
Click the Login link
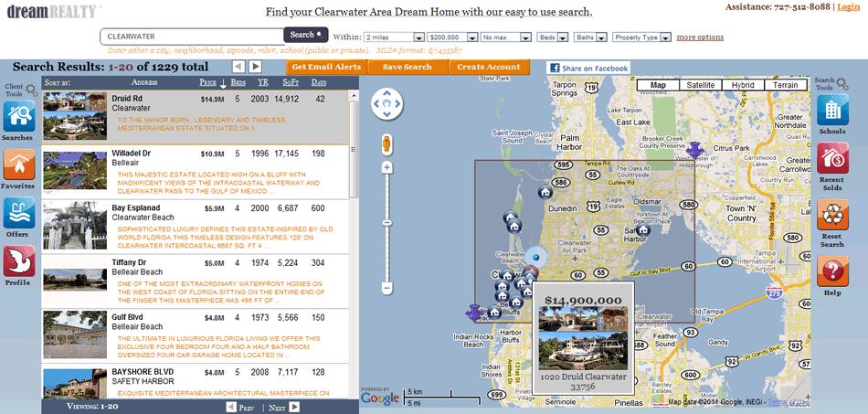pyautogui.click(x=849, y=6)
